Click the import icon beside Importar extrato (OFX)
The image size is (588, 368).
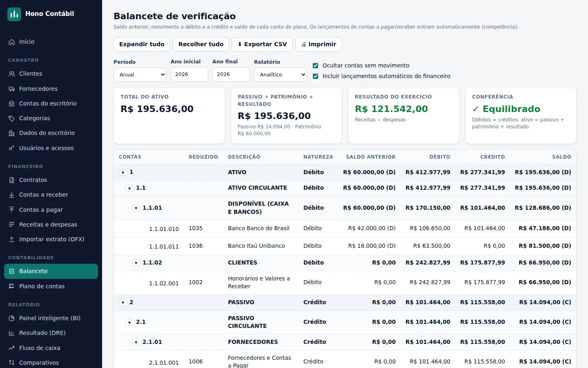click(x=11, y=239)
